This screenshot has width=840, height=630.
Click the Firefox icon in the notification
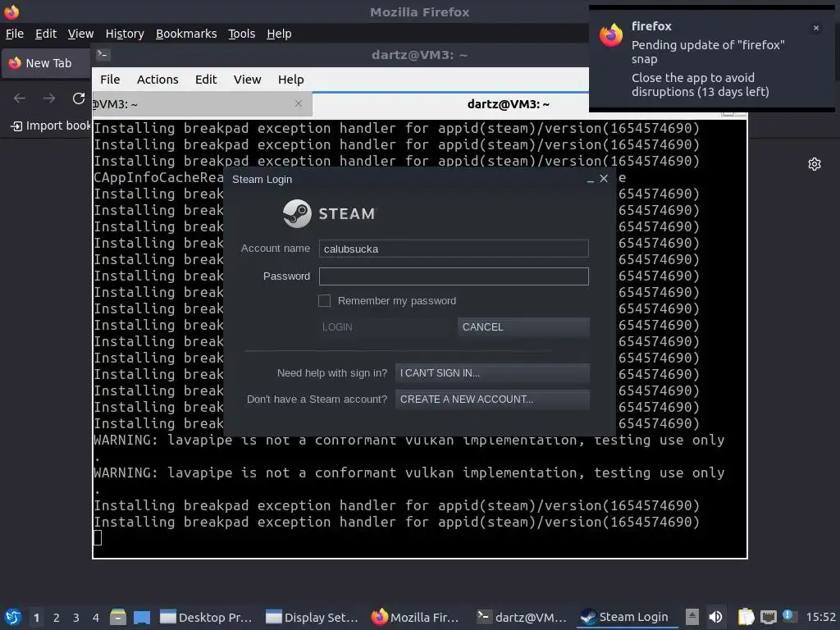coord(611,35)
